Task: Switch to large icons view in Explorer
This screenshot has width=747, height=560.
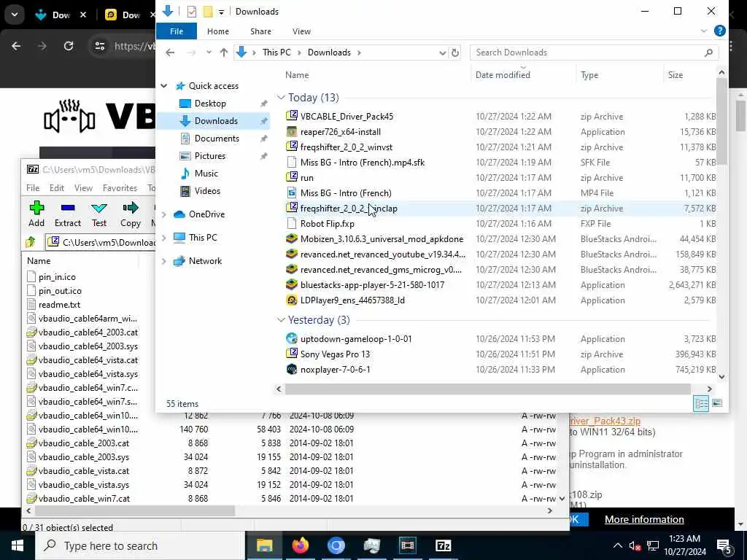Action: pos(717,403)
